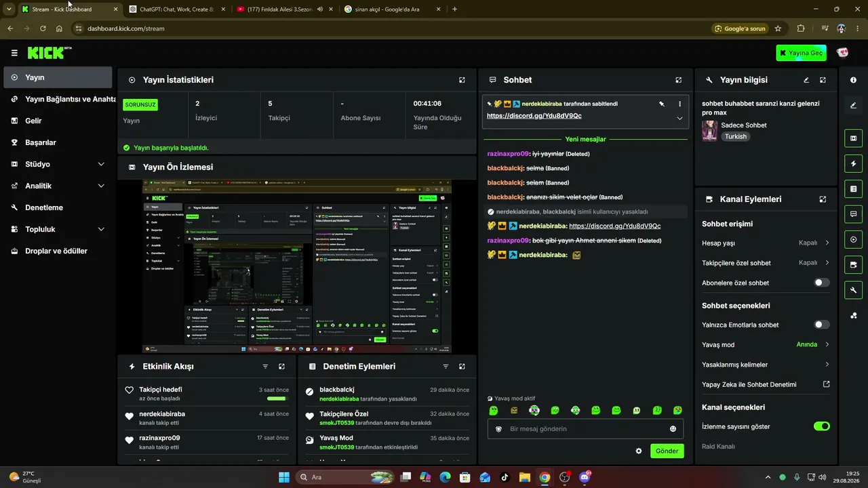Bookmark this page with the star icon
The image size is (868, 488).
click(x=778, y=28)
